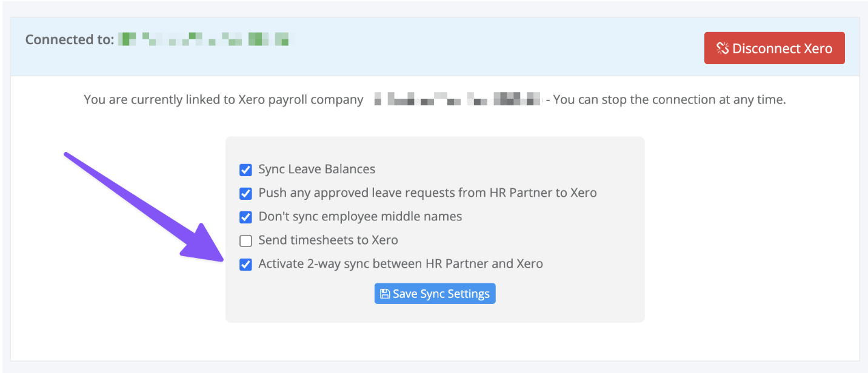Toggle Don't sync employee middle names checkbox
The width and height of the screenshot is (868, 373).
pyautogui.click(x=245, y=217)
